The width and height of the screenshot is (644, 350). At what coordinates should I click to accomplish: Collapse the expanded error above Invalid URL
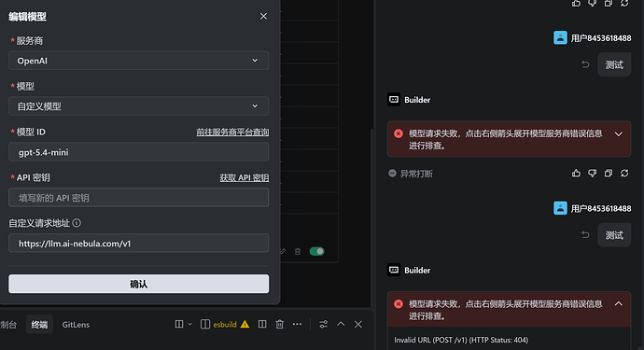coord(619,304)
